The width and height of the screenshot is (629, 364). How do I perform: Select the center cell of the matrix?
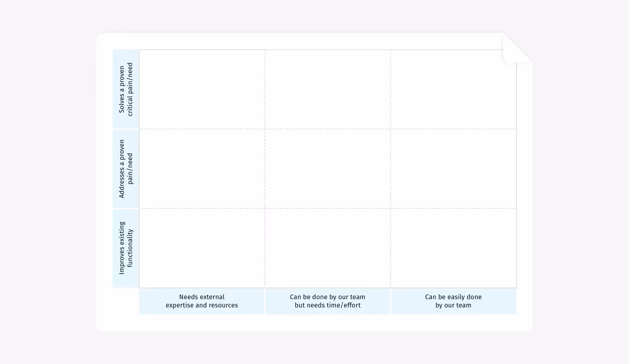pos(328,169)
